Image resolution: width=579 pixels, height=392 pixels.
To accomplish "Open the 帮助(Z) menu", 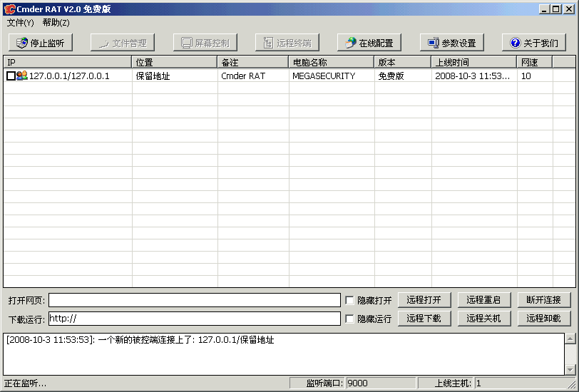I will [56, 23].
